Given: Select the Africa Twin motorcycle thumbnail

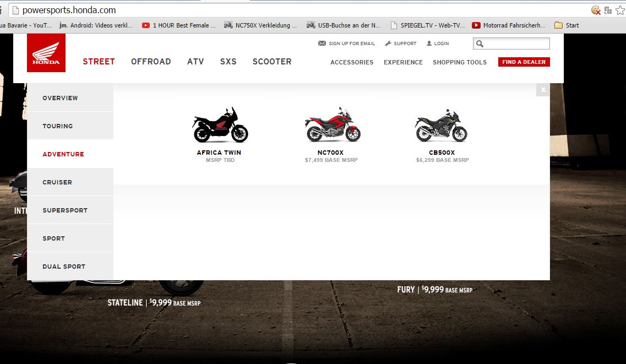Looking at the screenshot, I should click(220, 125).
